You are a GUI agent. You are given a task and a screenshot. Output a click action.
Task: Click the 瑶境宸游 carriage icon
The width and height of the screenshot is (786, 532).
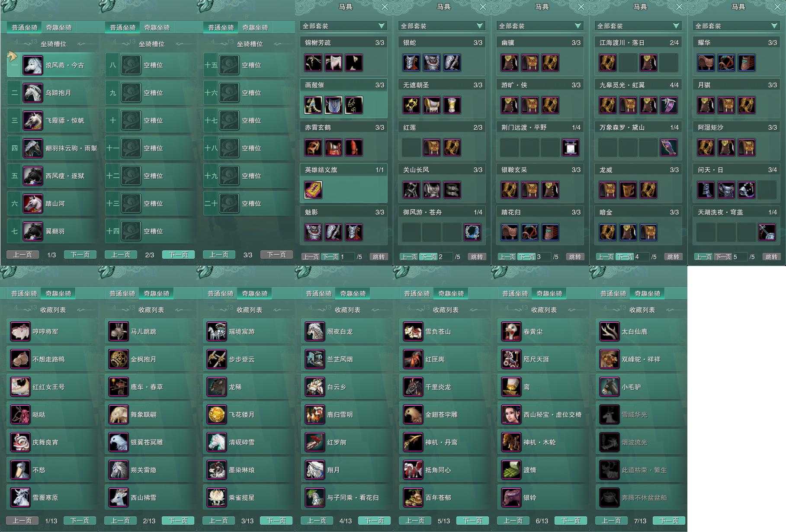pyautogui.click(x=217, y=332)
